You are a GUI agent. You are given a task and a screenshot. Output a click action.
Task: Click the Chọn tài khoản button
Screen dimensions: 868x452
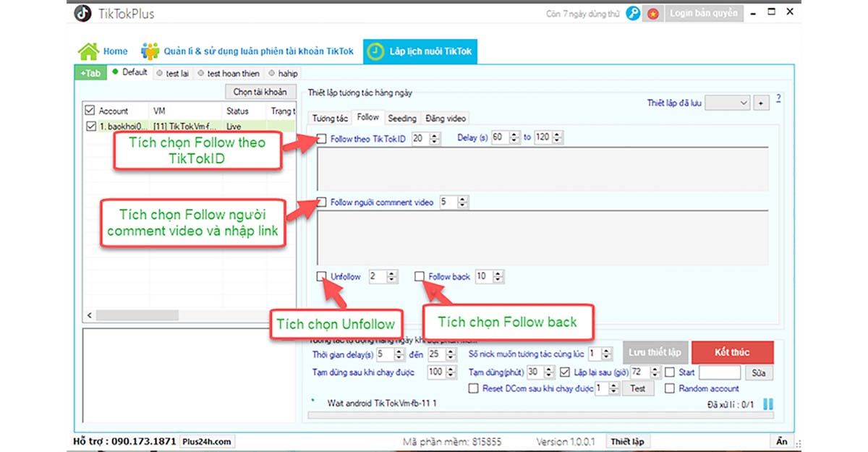[x=260, y=92]
